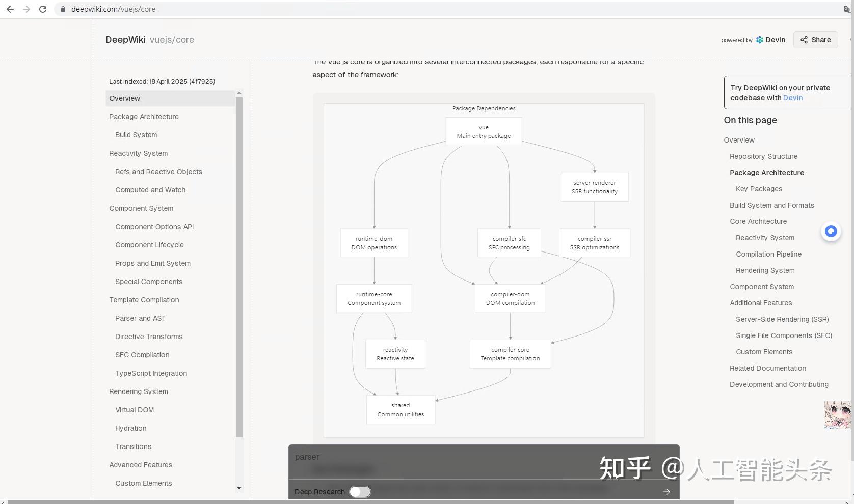Open the floating blue assistant bubble
The width and height of the screenshot is (854, 504).
[x=831, y=232]
